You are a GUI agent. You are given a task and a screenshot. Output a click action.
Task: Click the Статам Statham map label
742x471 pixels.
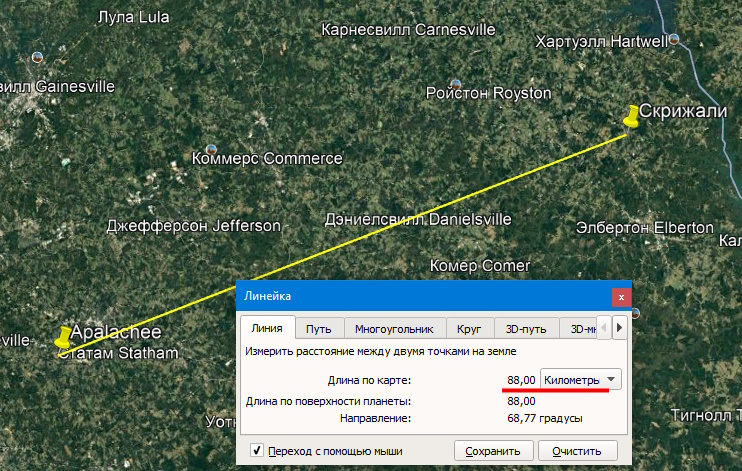(x=118, y=353)
